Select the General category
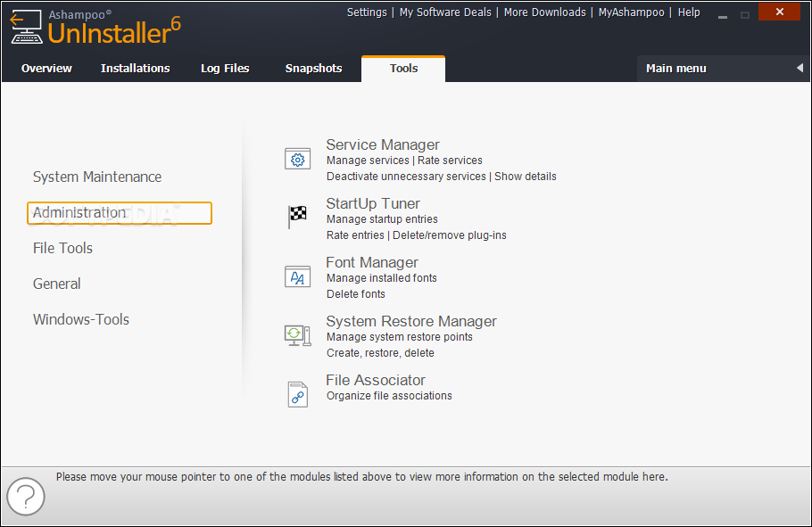 click(57, 284)
